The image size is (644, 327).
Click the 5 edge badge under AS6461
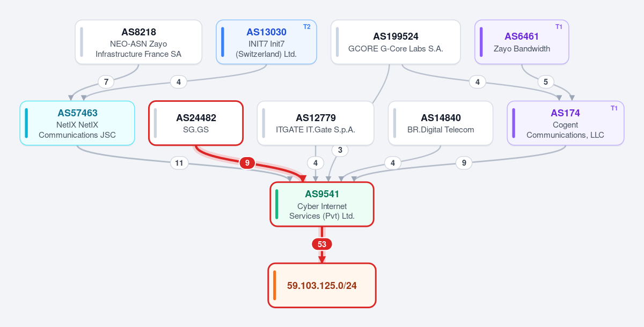tap(546, 82)
